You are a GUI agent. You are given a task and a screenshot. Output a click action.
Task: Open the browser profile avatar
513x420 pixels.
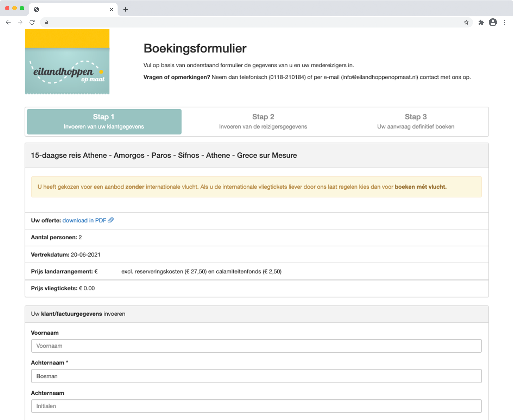pos(493,23)
